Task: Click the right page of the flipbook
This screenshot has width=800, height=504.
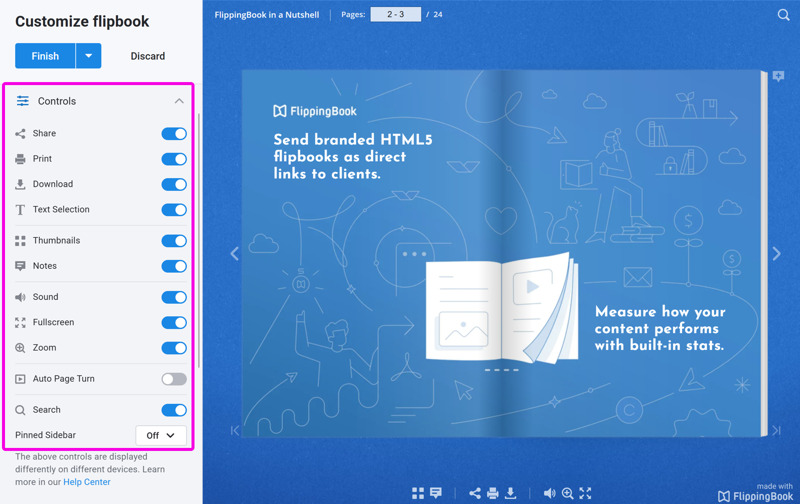Action: tap(632, 254)
